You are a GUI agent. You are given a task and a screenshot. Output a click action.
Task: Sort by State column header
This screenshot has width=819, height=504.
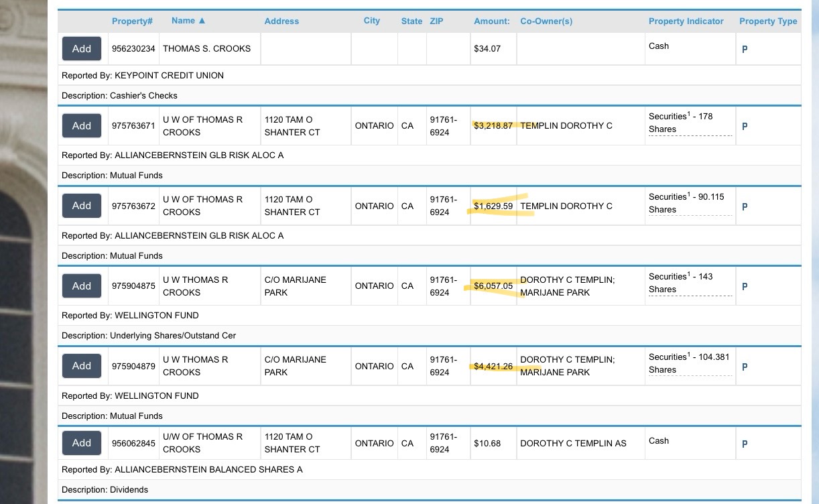pyautogui.click(x=412, y=21)
